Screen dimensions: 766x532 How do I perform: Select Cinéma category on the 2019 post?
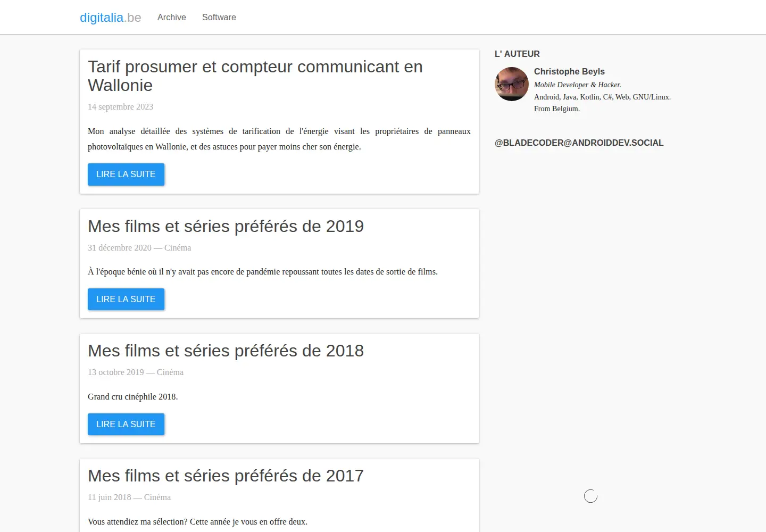[x=178, y=248]
